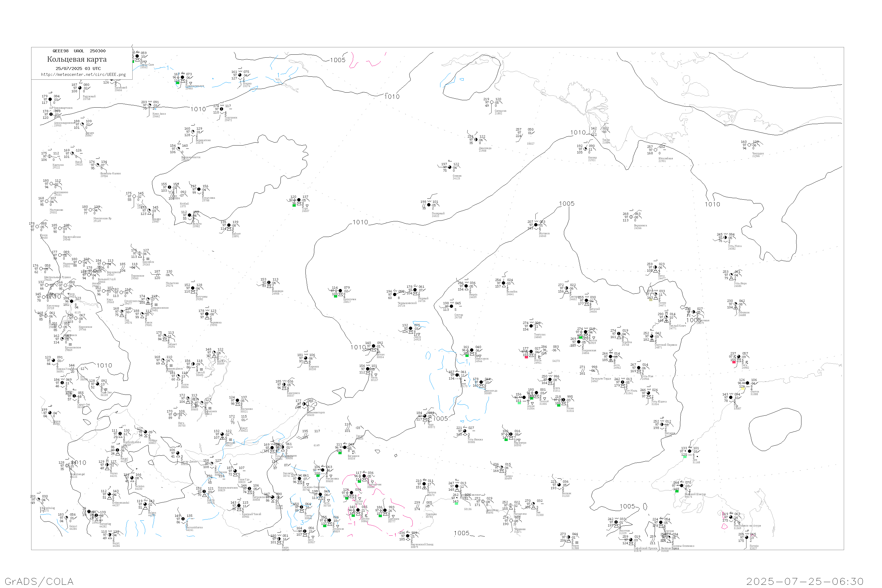Screen dimensions: 882x588
Task: Click the red square at Исить station
Action: click(x=526, y=357)
